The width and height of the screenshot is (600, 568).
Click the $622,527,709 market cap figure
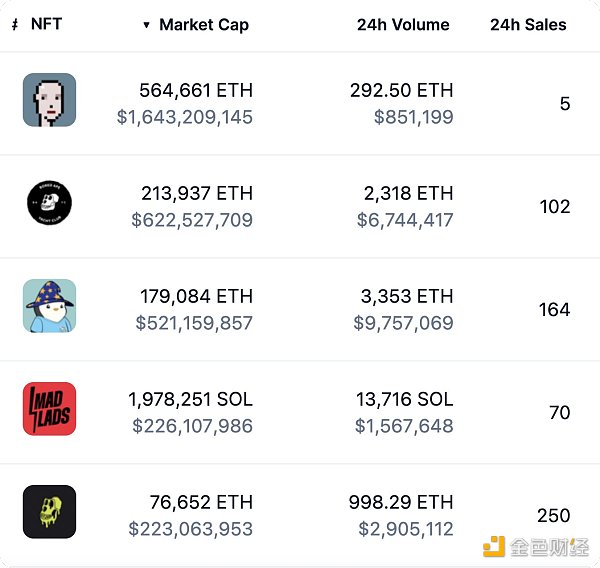[192, 220]
